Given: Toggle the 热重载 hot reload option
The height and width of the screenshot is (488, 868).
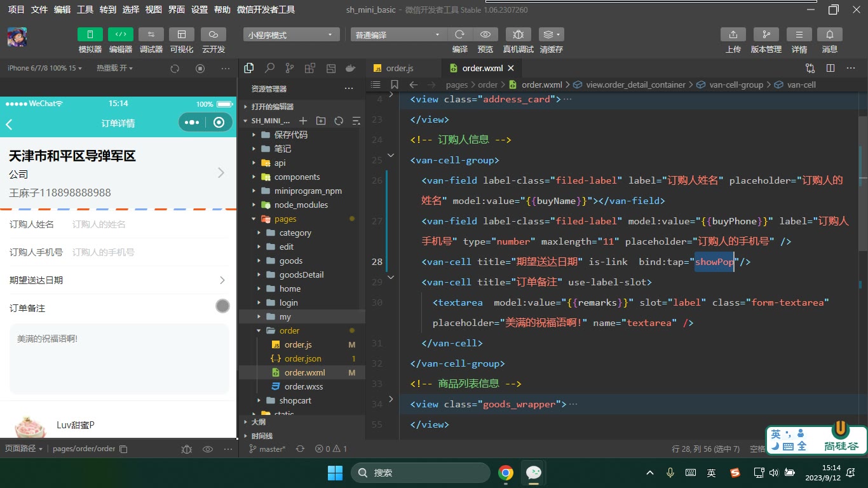Looking at the screenshot, I should point(115,68).
